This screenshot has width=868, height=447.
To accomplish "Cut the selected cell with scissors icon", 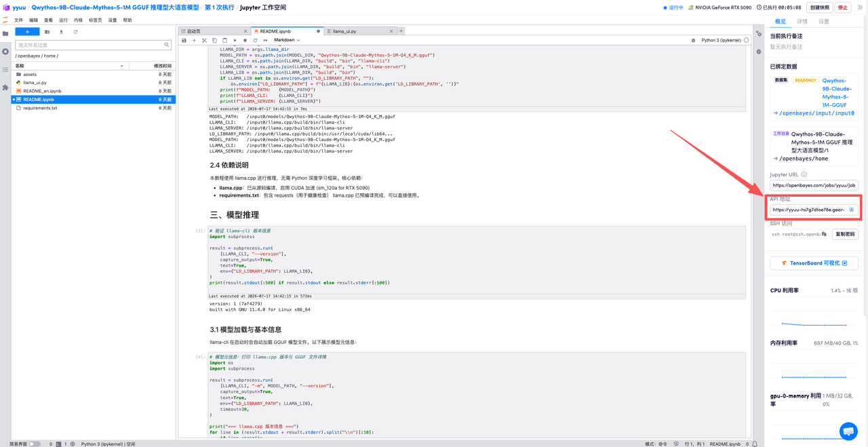I will coord(204,40).
